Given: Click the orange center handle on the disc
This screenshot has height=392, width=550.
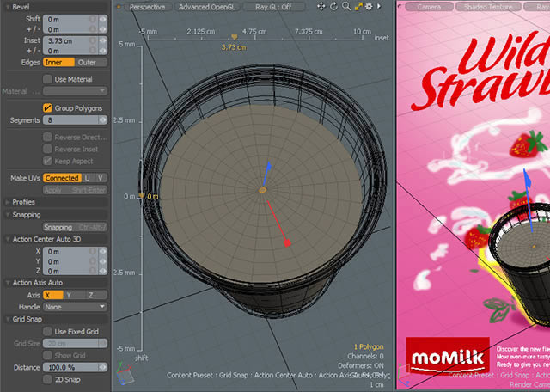Looking at the screenshot, I should (262, 190).
